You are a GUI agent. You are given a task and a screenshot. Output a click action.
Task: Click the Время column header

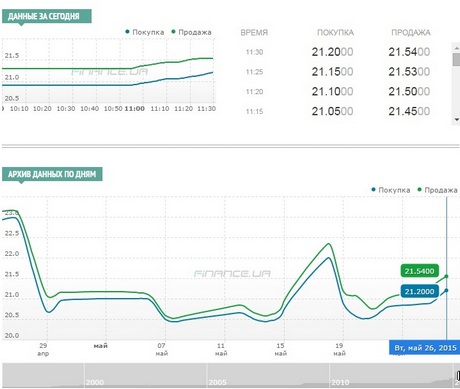[254, 33]
